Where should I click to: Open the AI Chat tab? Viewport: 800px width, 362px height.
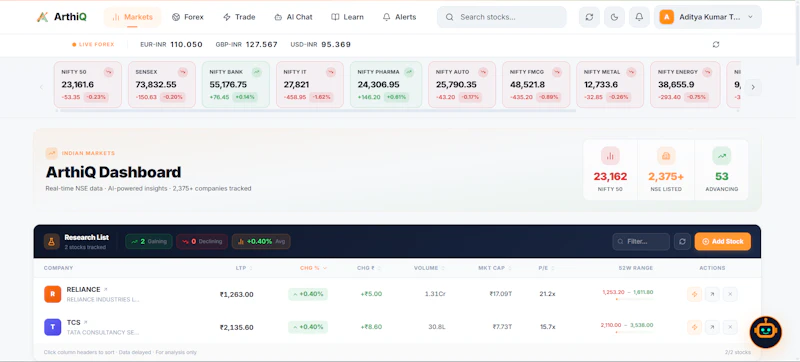coord(293,17)
